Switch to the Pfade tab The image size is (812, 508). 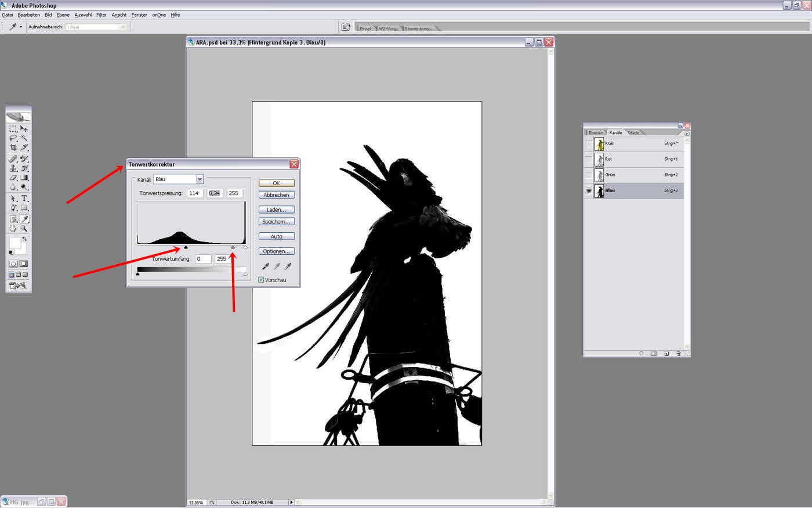(x=634, y=133)
